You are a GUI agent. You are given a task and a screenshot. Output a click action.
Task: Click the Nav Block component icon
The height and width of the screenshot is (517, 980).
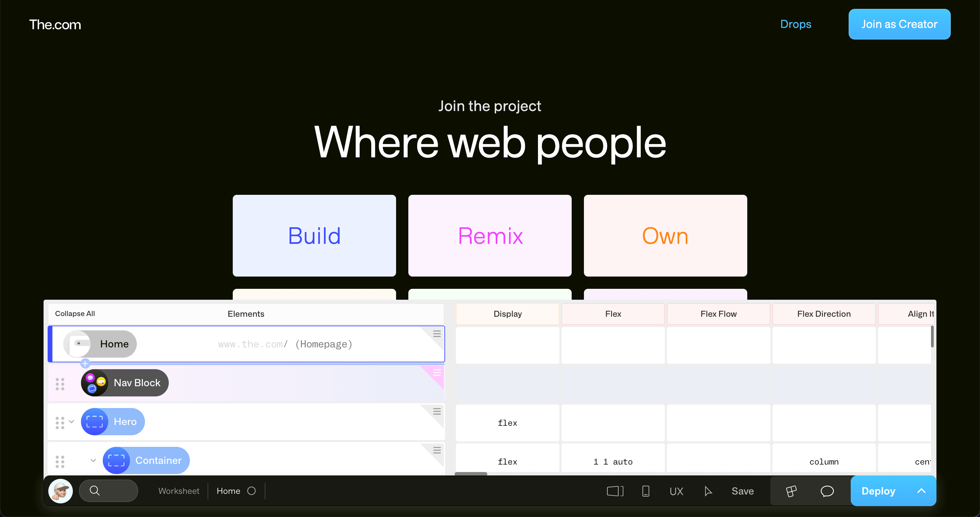pyautogui.click(x=95, y=382)
